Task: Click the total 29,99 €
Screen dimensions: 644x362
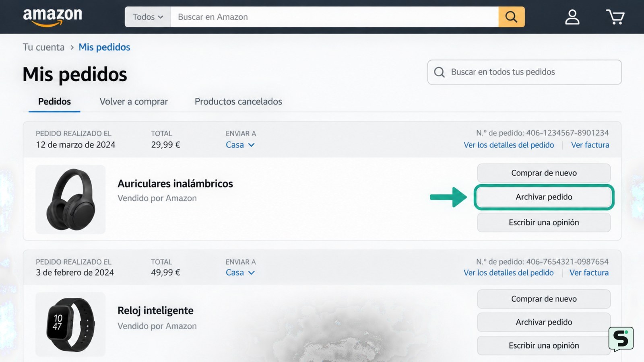Action: coord(165,145)
